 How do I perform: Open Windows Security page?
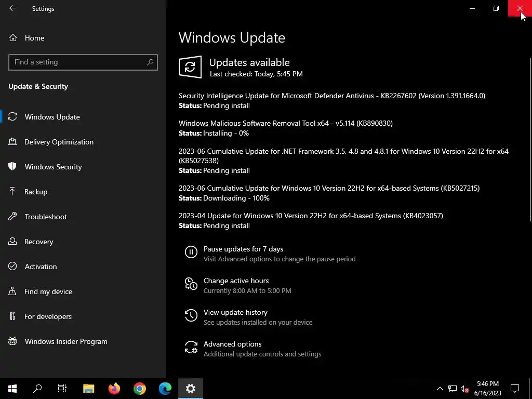point(54,167)
